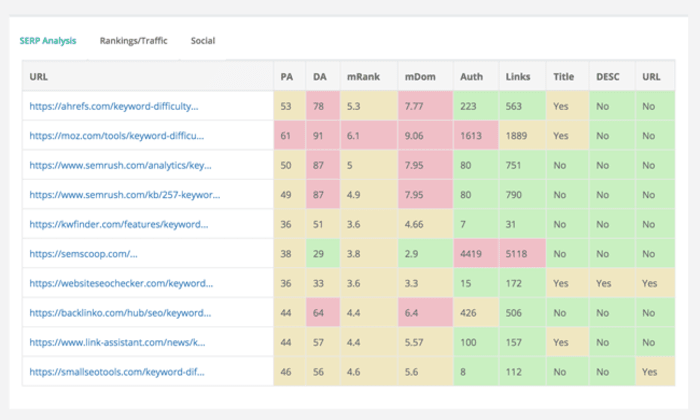
Task: Select the Title Yes cell for link-assistant
Action: (567, 342)
